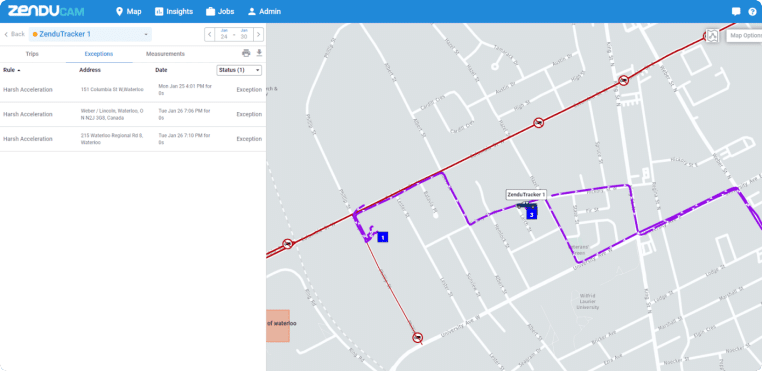
Task: Click the exception marker on University Ave W
Action: pyautogui.click(x=417, y=337)
